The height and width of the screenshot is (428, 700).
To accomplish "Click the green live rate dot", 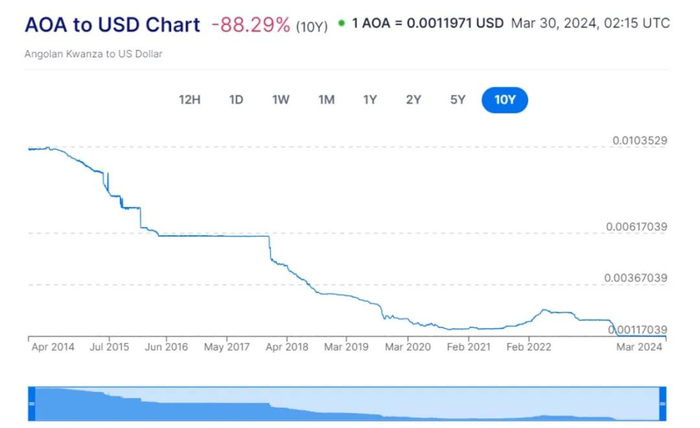I will pos(341,22).
